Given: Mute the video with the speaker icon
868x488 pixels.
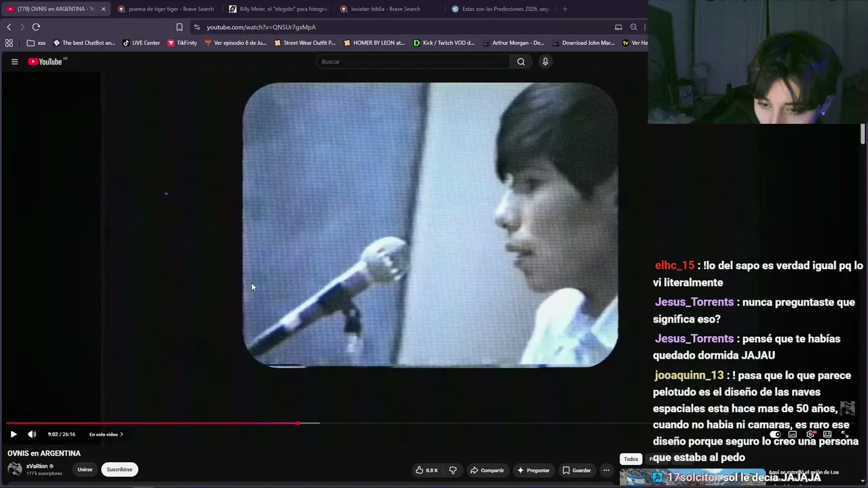Looking at the screenshot, I should coord(32,434).
